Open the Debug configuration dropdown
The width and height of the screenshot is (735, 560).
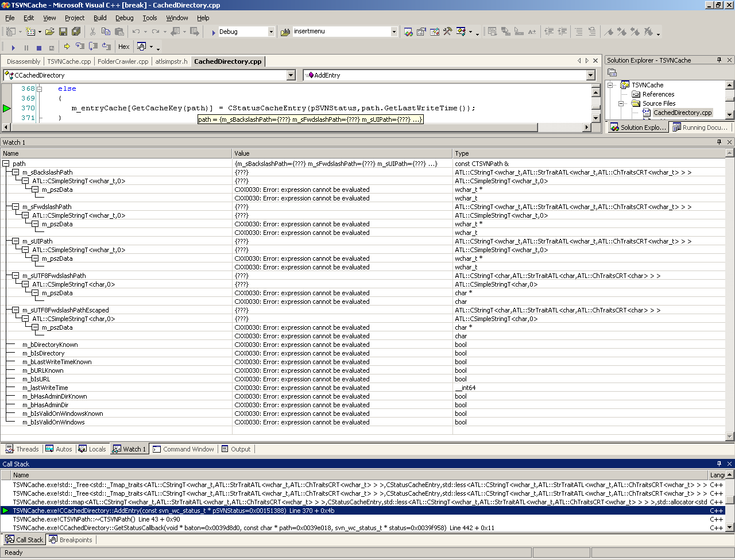coord(271,32)
